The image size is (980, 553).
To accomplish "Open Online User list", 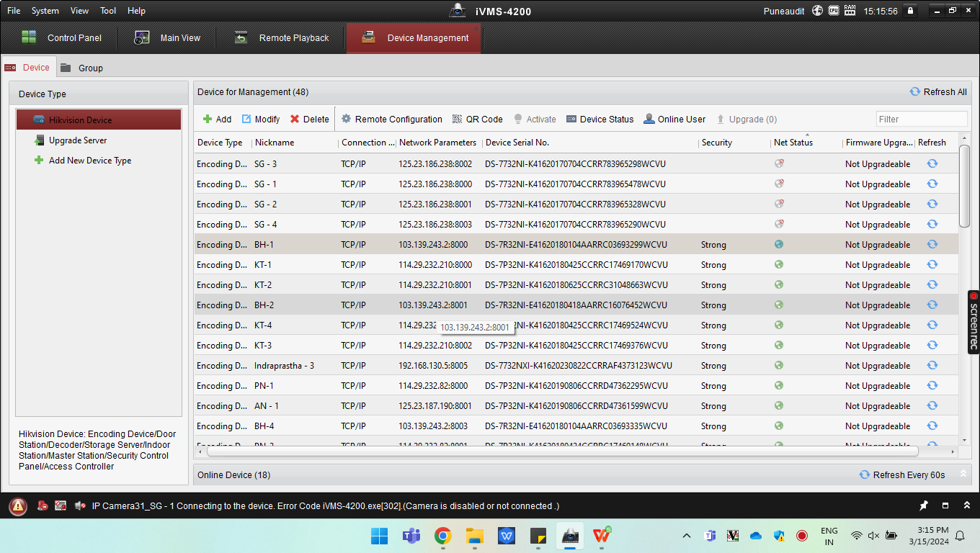I will point(674,120).
